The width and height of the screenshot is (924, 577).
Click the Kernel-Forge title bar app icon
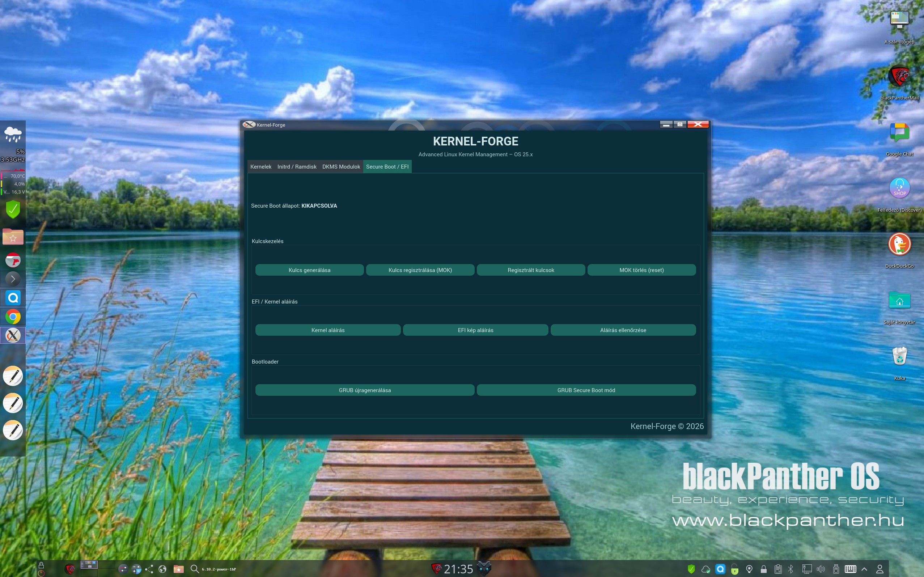(x=249, y=125)
